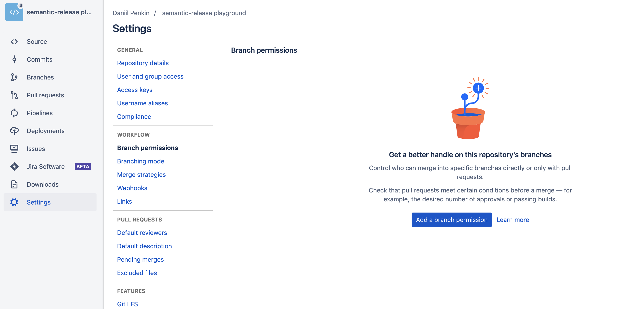Click the Daniil Penkin breadcrumb link
The width and height of the screenshot is (644, 309).
pyautogui.click(x=131, y=13)
